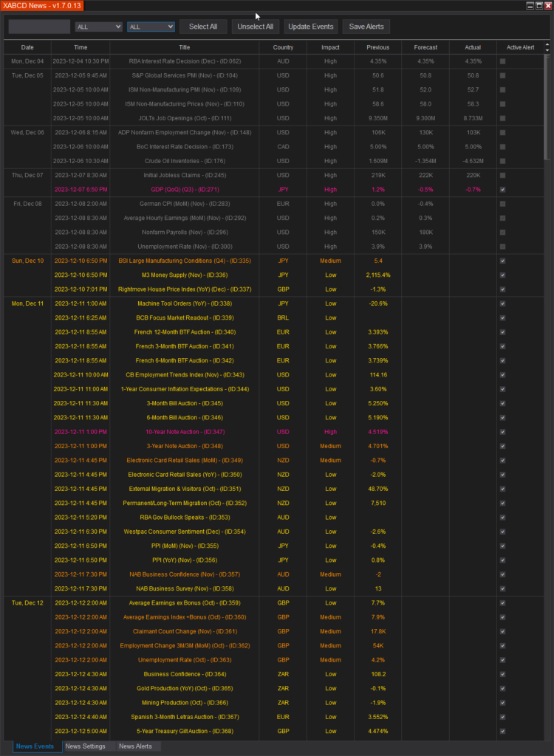Click the Update Events button
554x756 pixels.
311,27
